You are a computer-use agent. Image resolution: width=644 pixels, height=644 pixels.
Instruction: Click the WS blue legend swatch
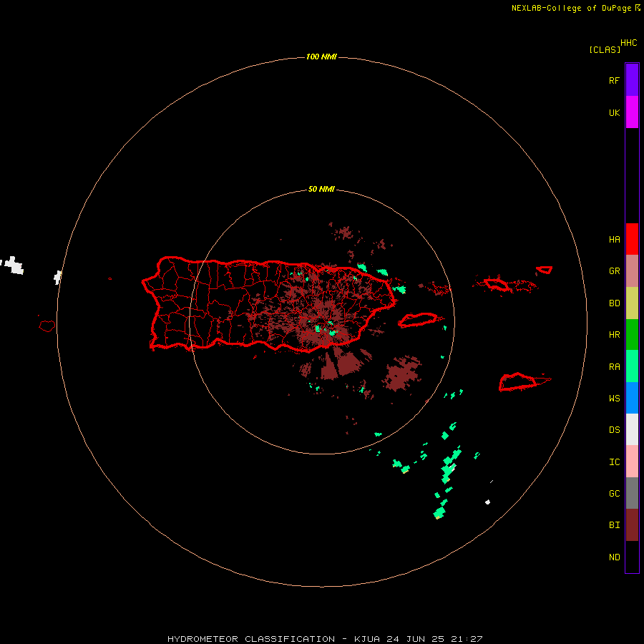click(x=632, y=398)
